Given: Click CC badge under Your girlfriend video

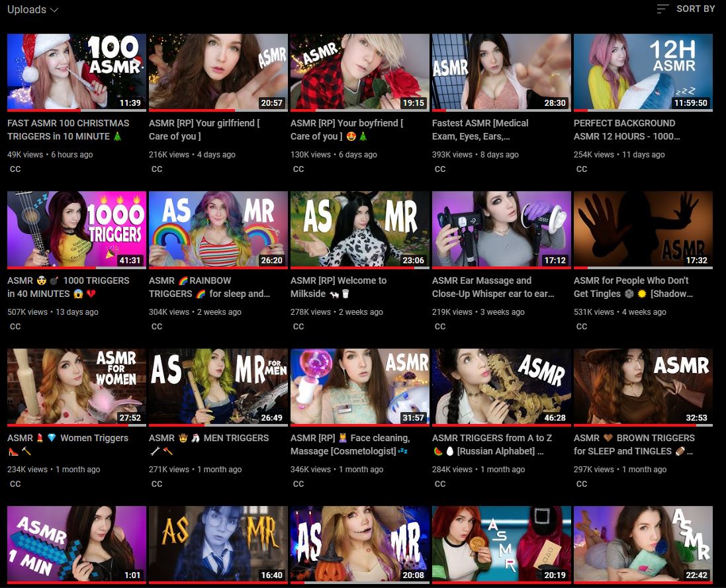Looking at the screenshot, I should point(157,169).
